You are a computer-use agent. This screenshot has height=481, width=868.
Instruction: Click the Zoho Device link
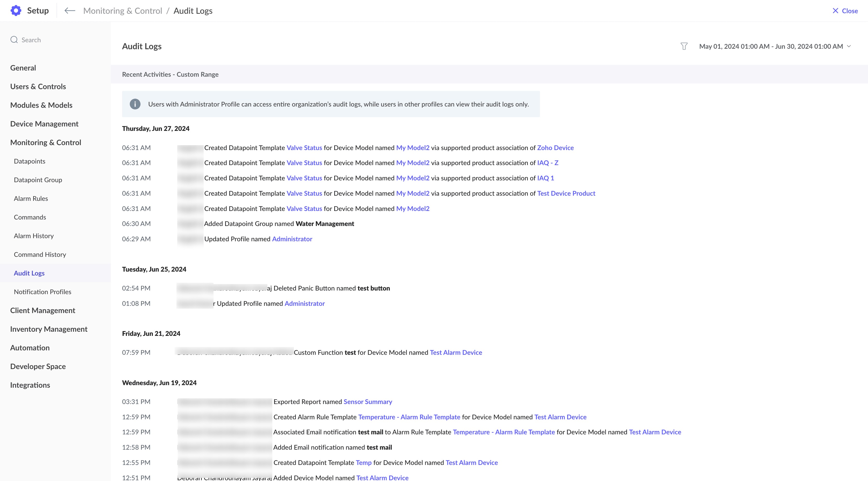pos(555,148)
